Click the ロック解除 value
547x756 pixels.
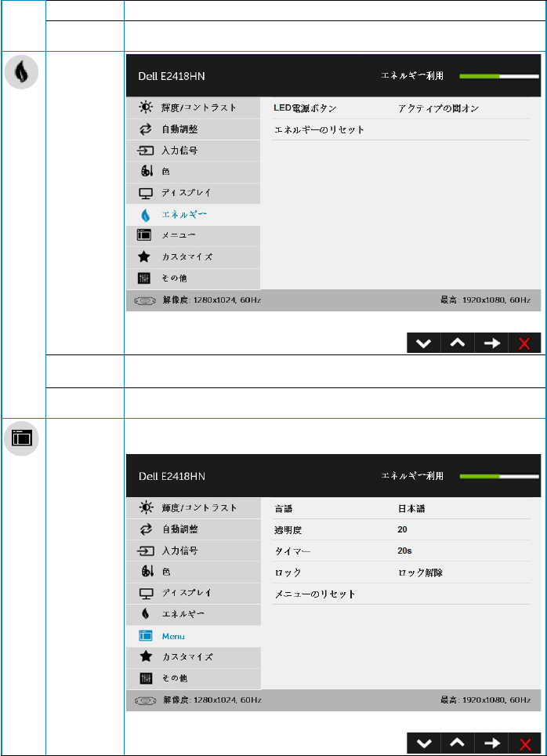point(420,572)
